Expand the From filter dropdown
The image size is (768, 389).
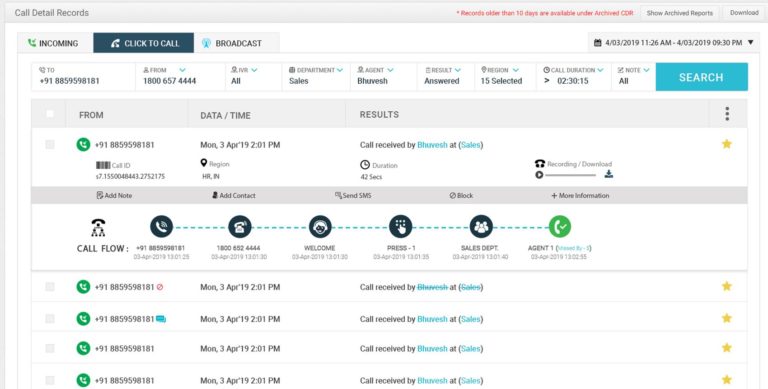[182, 70]
